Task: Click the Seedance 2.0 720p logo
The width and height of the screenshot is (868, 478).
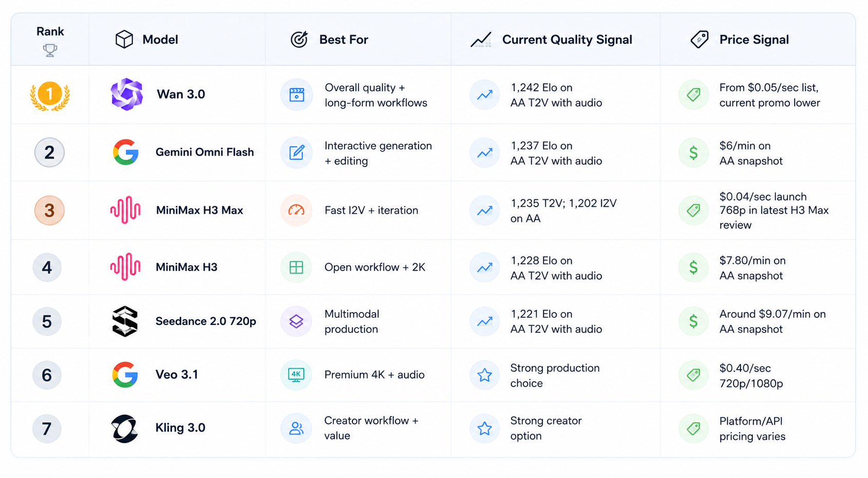Action: (x=125, y=321)
